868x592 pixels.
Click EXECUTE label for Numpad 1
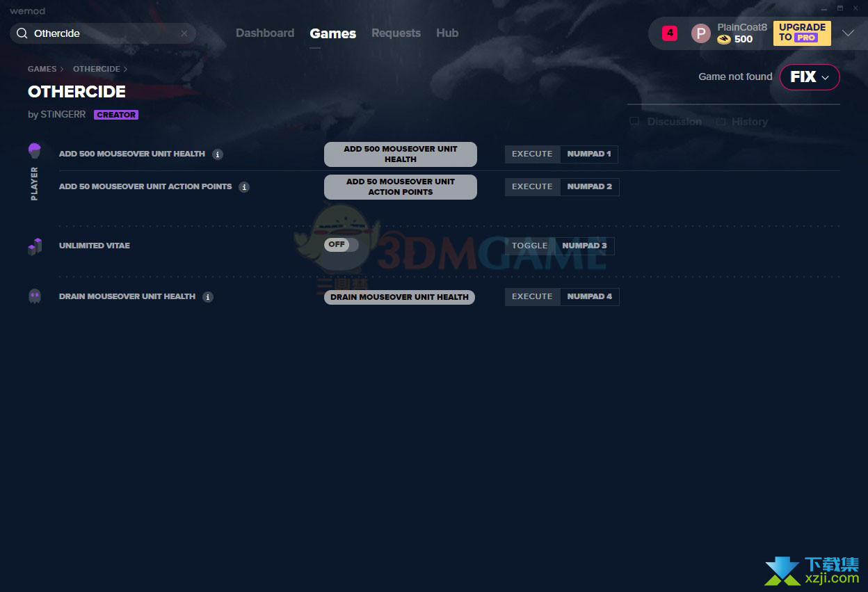point(532,154)
